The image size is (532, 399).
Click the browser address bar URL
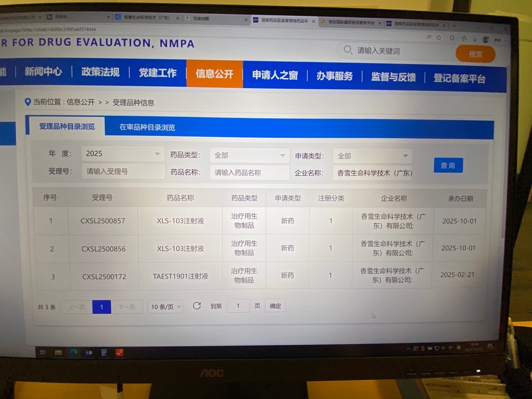click(x=48, y=30)
